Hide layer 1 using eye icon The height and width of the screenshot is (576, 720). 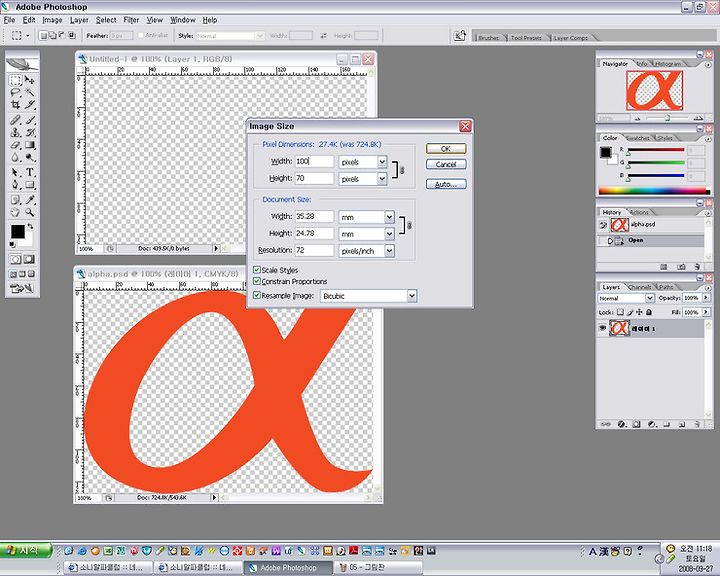click(602, 328)
